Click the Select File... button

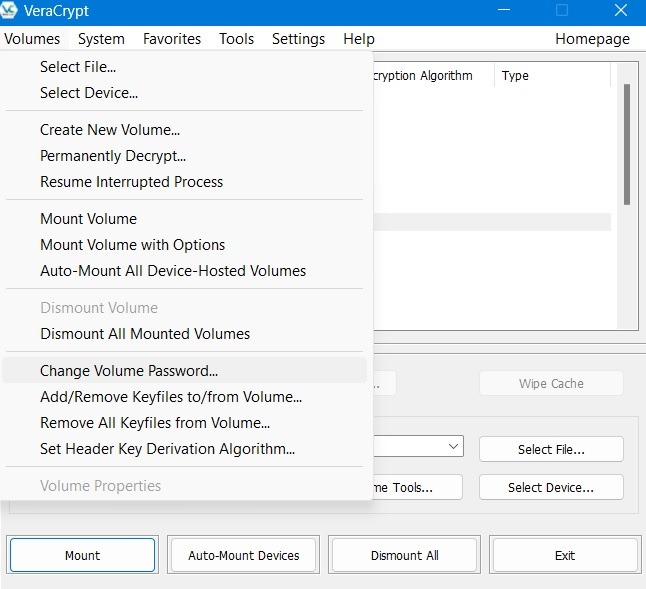coord(551,449)
